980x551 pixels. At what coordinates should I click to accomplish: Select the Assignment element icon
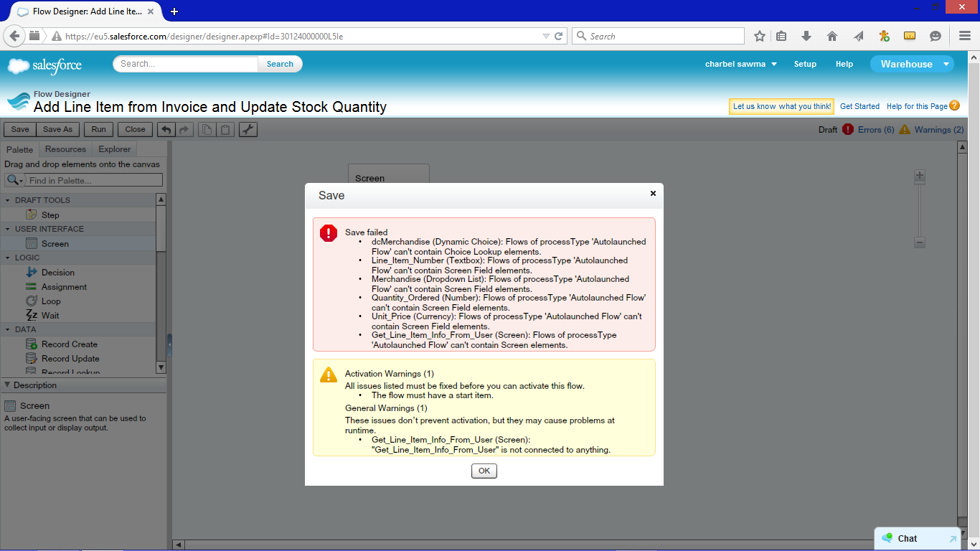(x=31, y=287)
